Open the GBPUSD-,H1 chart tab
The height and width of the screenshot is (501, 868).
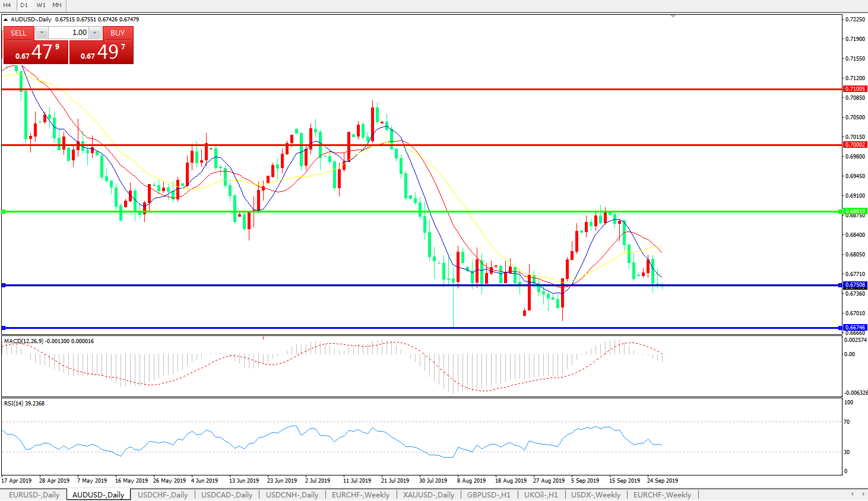coord(488,494)
